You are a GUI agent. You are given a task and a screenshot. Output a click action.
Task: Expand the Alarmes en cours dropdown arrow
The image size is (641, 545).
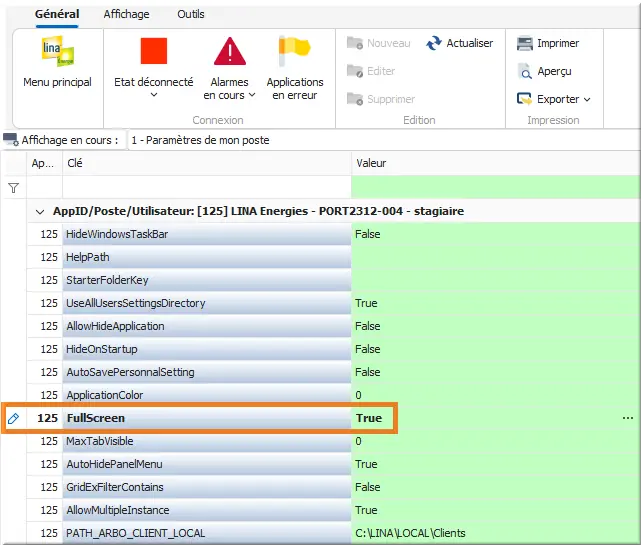point(252,95)
